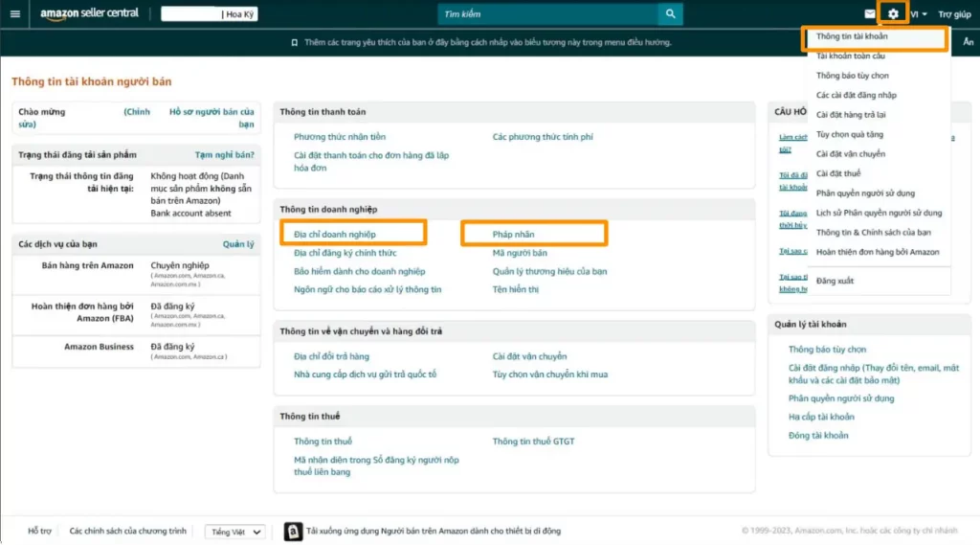Select Thông tin tài khoản menu item
980x545 pixels.
point(851,36)
